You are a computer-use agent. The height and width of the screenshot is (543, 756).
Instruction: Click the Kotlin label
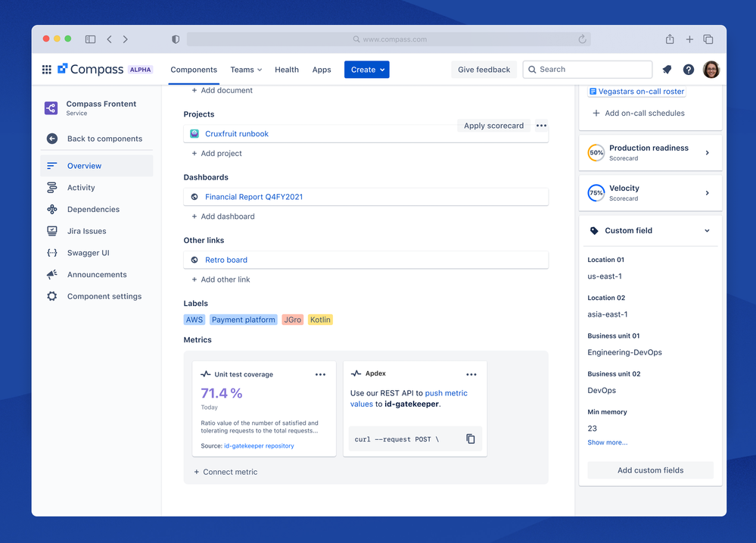tap(320, 320)
